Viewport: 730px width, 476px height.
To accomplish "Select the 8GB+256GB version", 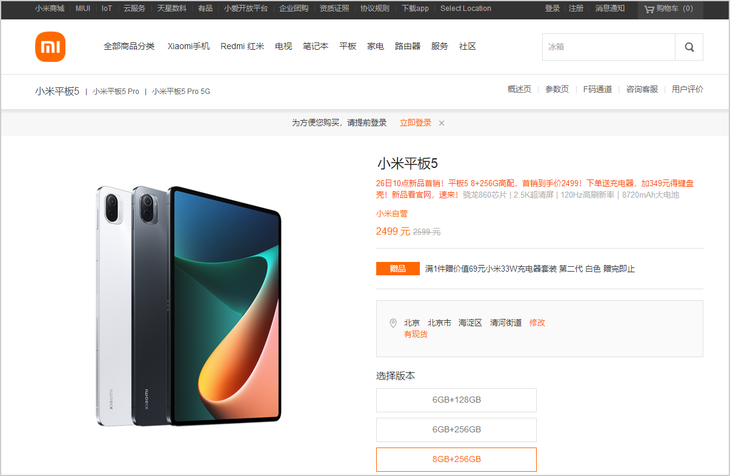I will coord(456,459).
